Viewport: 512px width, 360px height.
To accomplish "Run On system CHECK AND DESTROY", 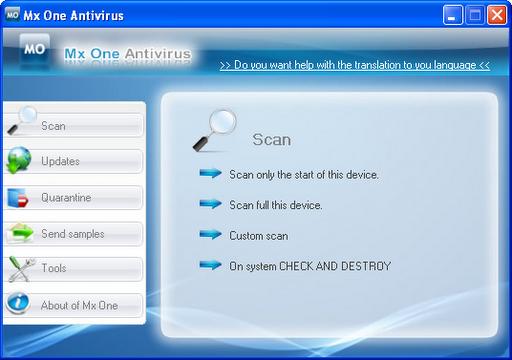I will (x=310, y=266).
